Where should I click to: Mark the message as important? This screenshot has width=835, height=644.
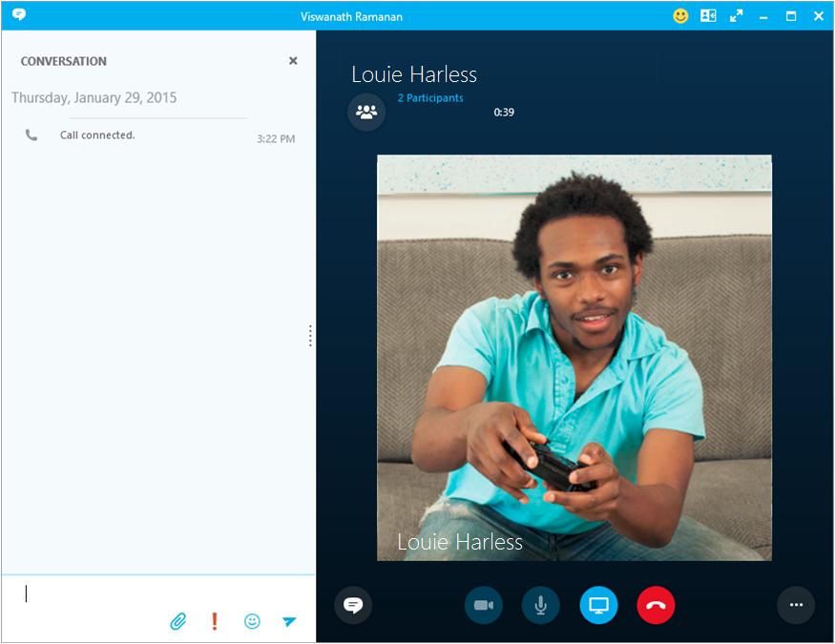pos(214,621)
